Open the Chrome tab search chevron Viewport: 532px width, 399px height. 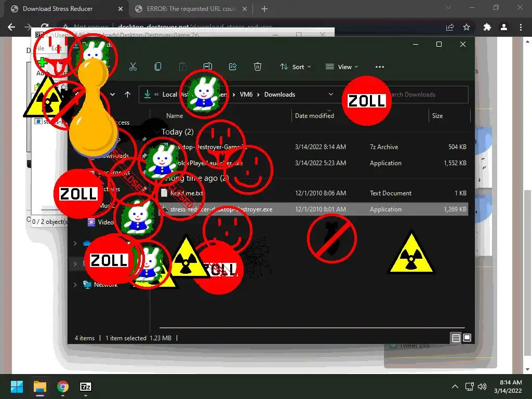(448, 7)
